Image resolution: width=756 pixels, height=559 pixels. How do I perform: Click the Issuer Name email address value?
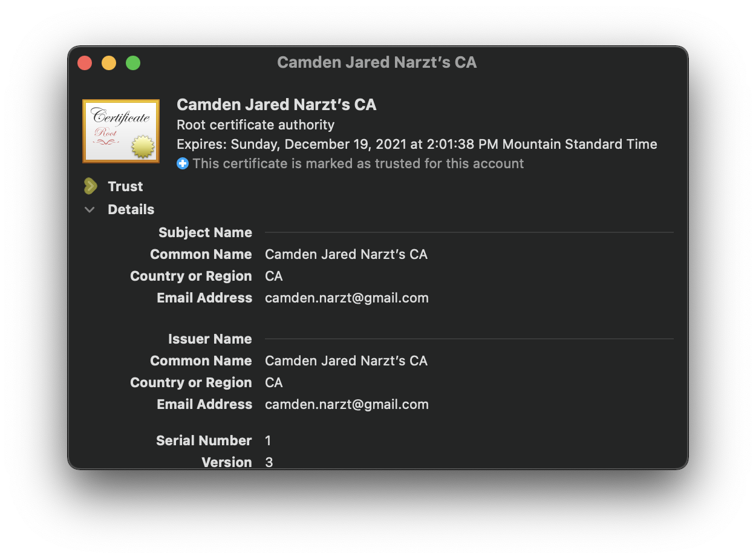[347, 404]
